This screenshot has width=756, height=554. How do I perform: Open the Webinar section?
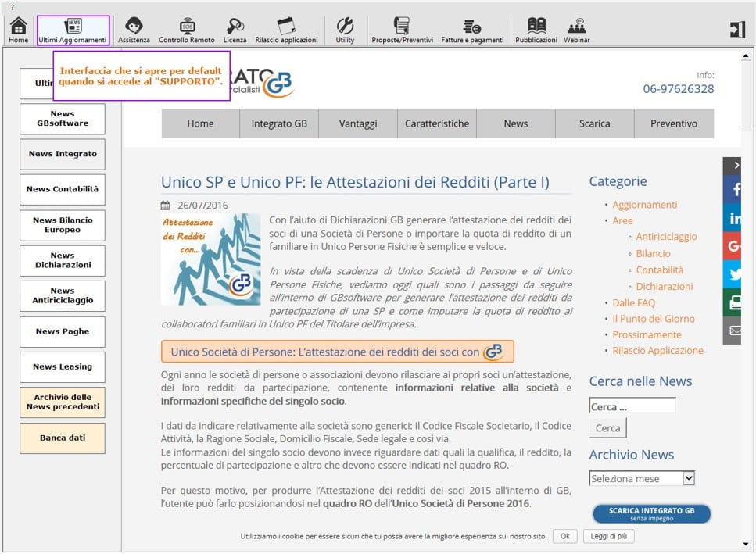pos(577,30)
